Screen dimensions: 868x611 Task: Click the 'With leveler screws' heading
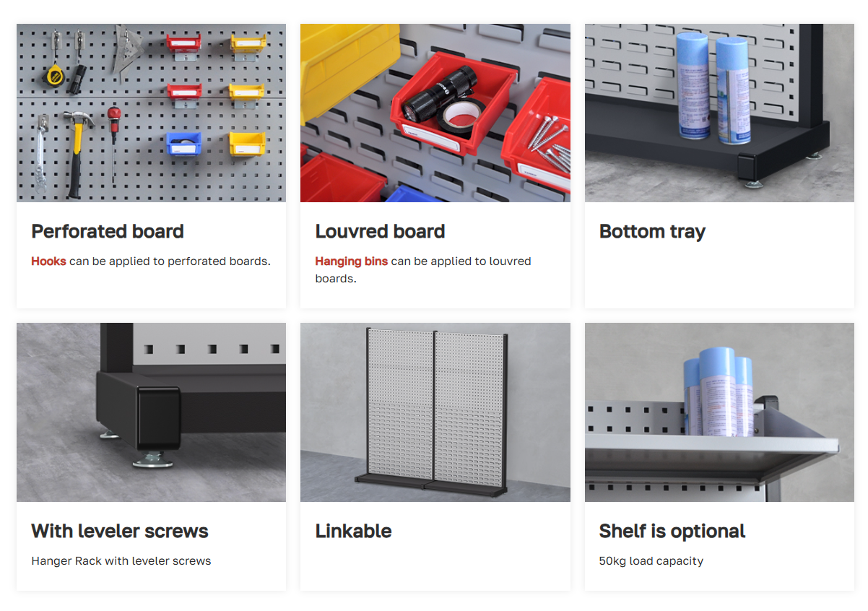(x=120, y=532)
